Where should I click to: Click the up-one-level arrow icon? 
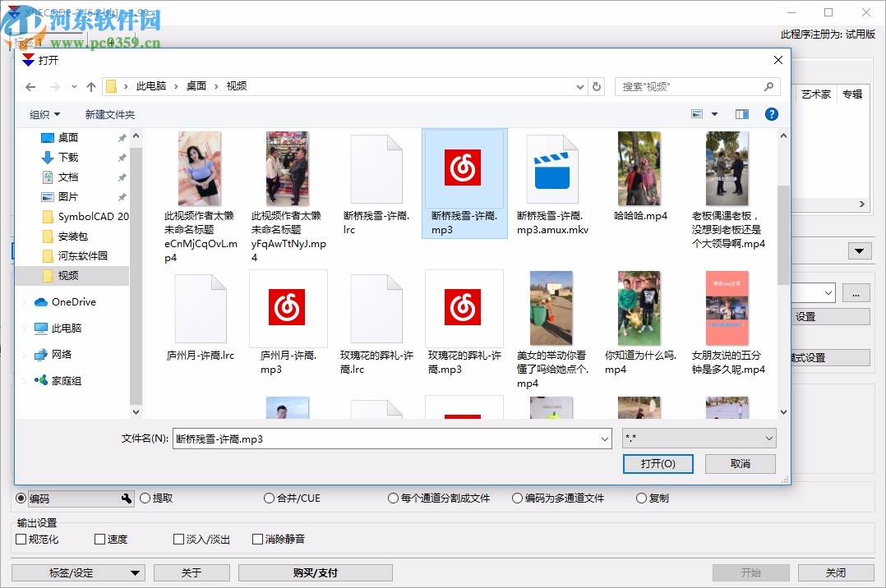click(x=90, y=86)
